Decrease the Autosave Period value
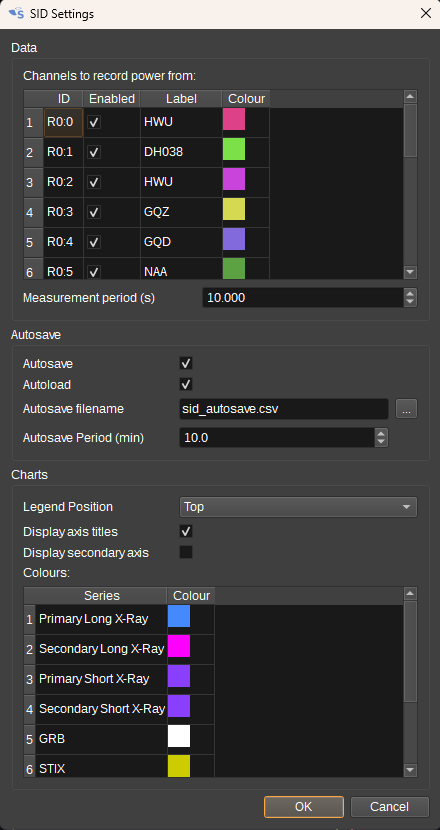 coord(381,442)
